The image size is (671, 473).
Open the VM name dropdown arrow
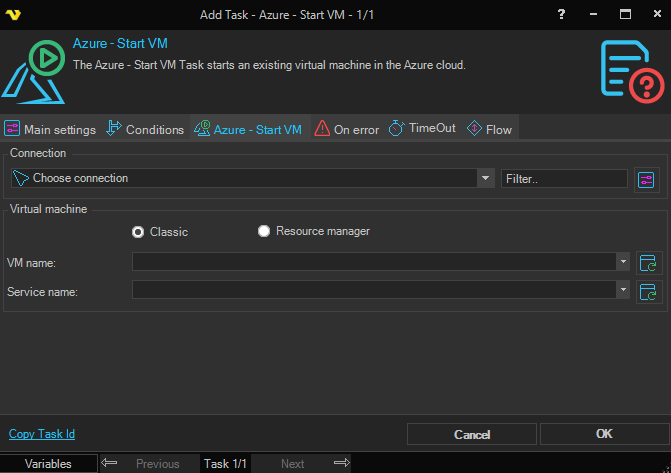623,262
